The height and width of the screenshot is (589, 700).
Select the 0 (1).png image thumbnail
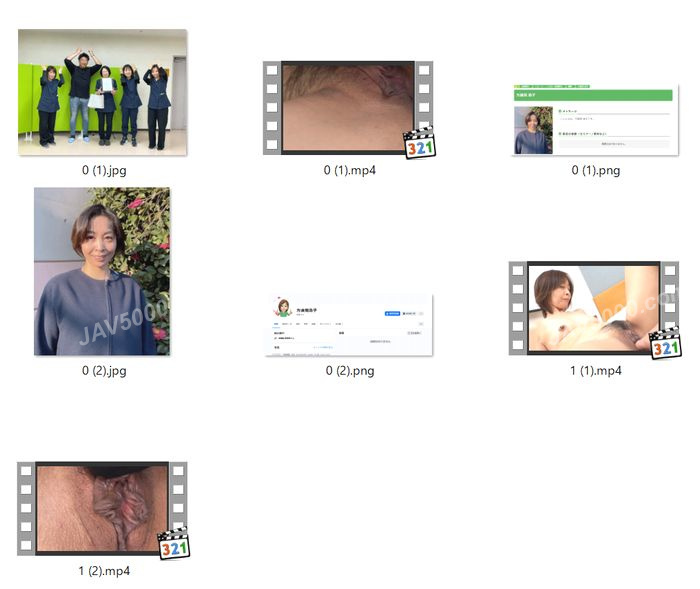point(595,120)
